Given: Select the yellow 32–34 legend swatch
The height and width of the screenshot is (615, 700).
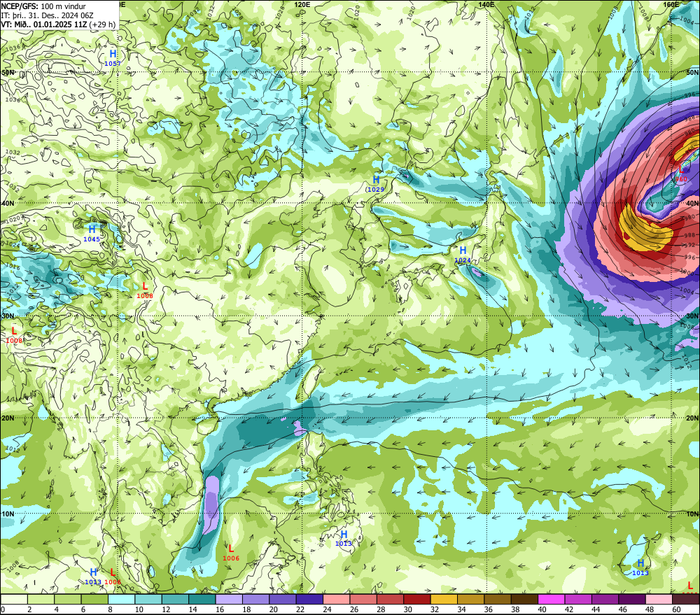Looking at the screenshot, I should [444, 599].
